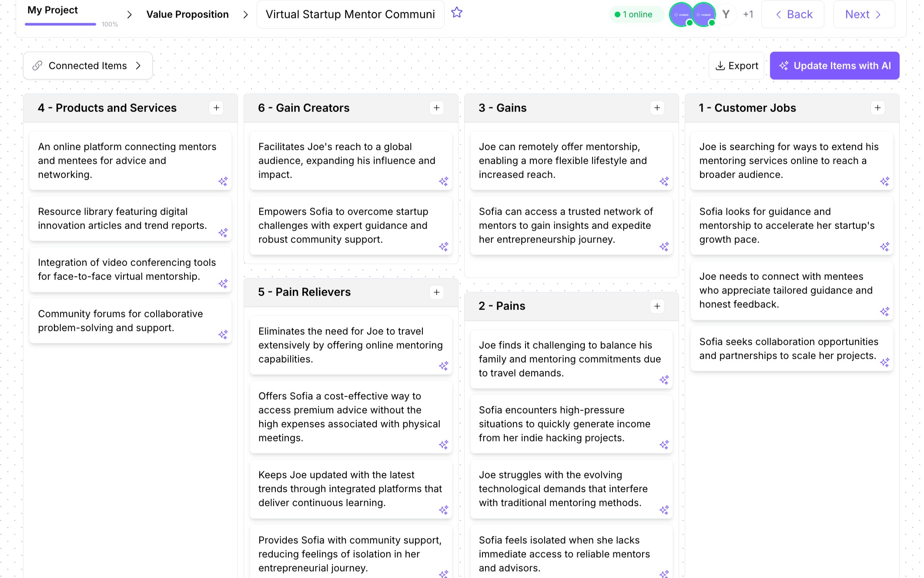Click the sparkle icon on the online platform card

point(224,181)
